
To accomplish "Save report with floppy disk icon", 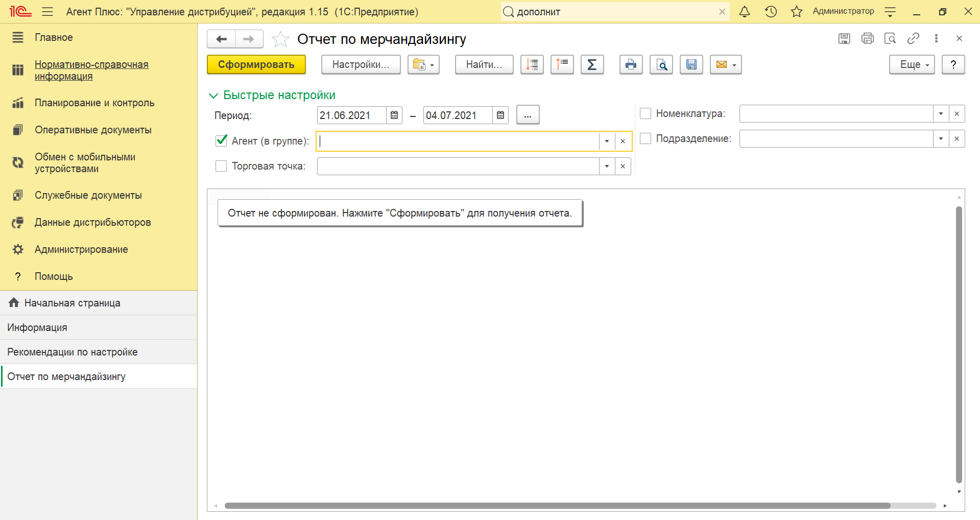I will pyautogui.click(x=691, y=64).
